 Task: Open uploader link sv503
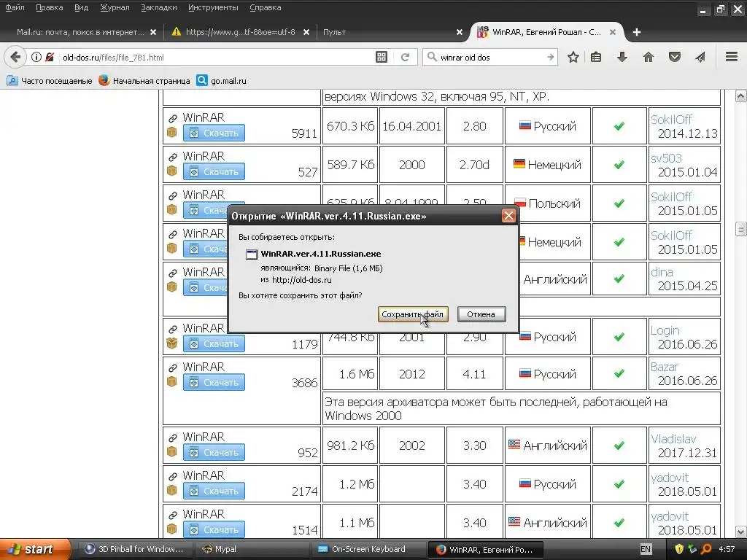666,158
